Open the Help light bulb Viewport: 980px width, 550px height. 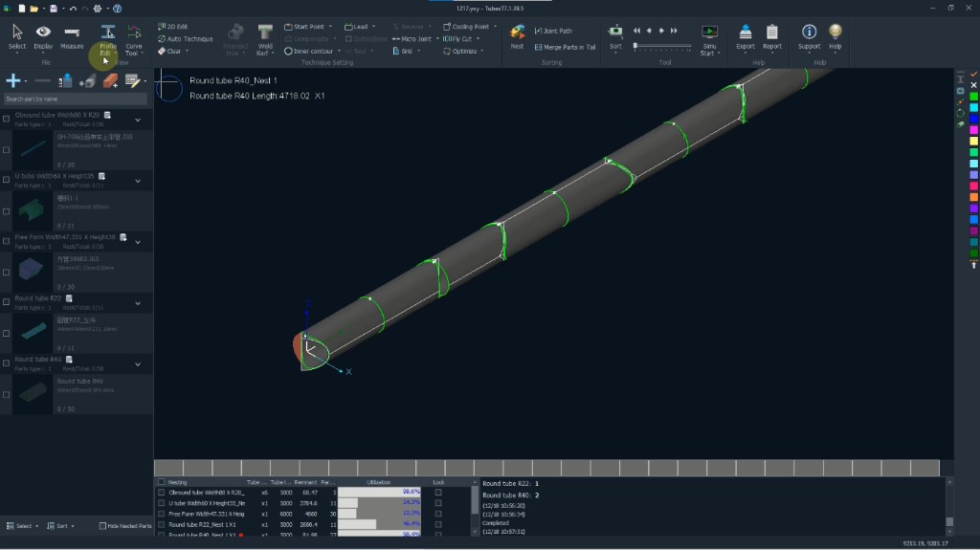835,37
